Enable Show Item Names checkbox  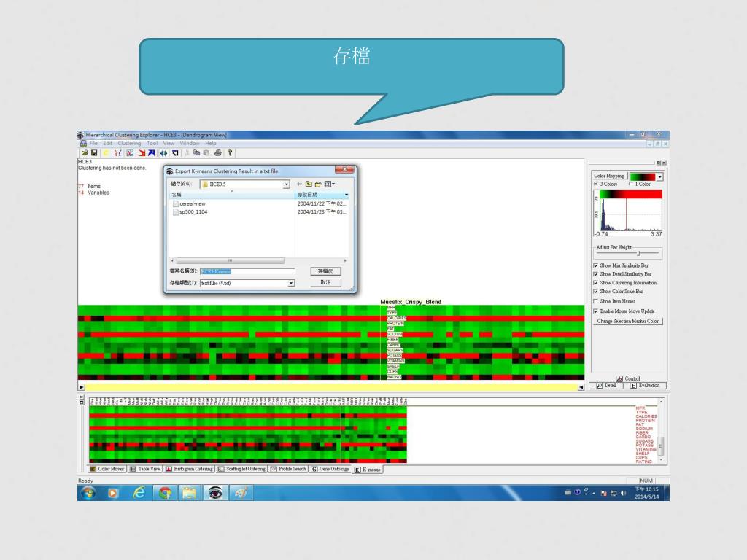(x=595, y=301)
